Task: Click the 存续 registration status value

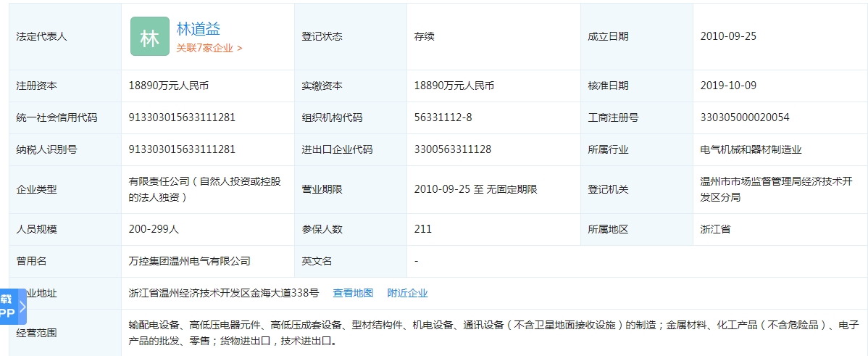Action: pyautogui.click(x=425, y=36)
